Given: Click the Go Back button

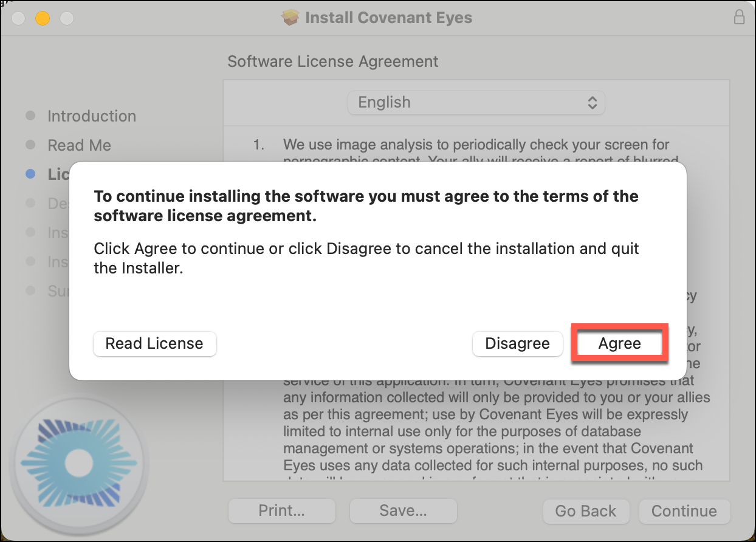Looking at the screenshot, I should [585, 511].
